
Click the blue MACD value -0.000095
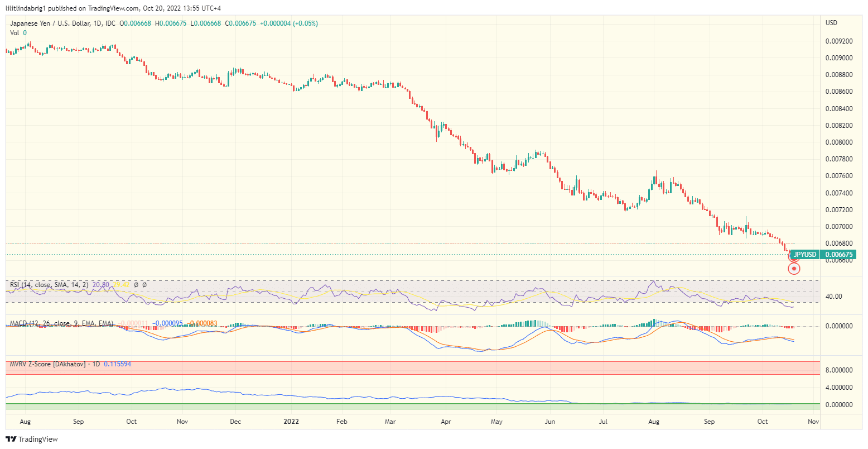(x=168, y=323)
